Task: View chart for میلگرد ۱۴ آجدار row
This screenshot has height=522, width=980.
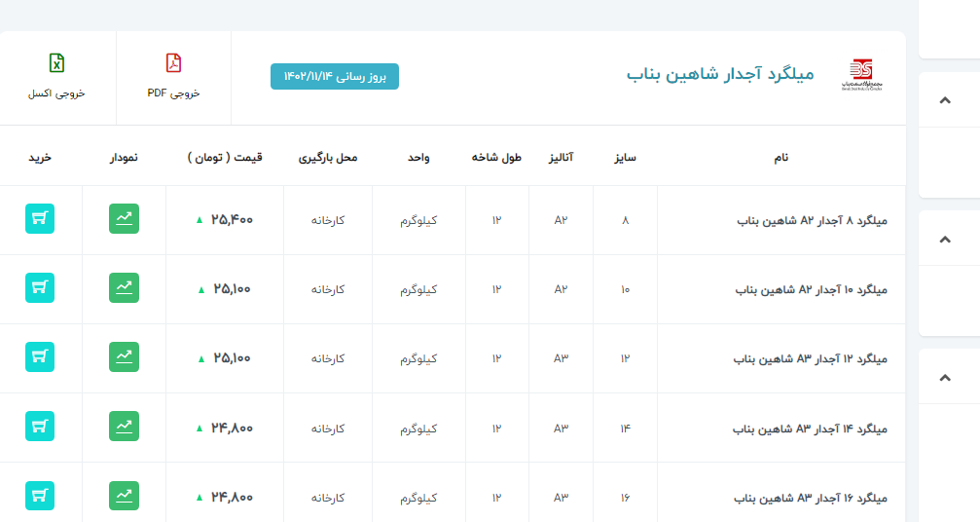Action: pyautogui.click(x=124, y=427)
